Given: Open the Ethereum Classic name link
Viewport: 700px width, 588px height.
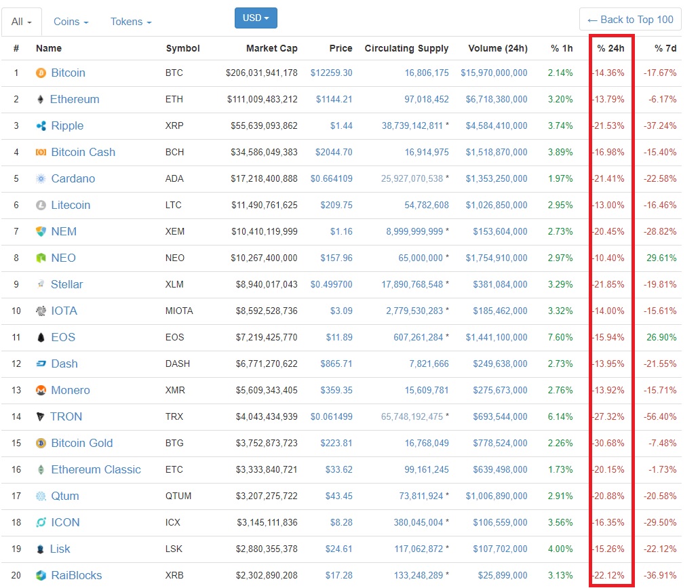Looking at the screenshot, I should [96, 469].
